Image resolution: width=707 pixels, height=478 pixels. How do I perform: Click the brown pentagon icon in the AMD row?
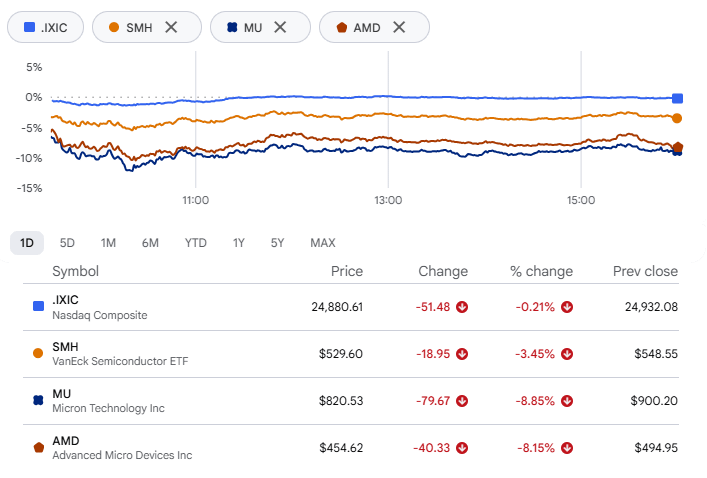tap(39, 447)
